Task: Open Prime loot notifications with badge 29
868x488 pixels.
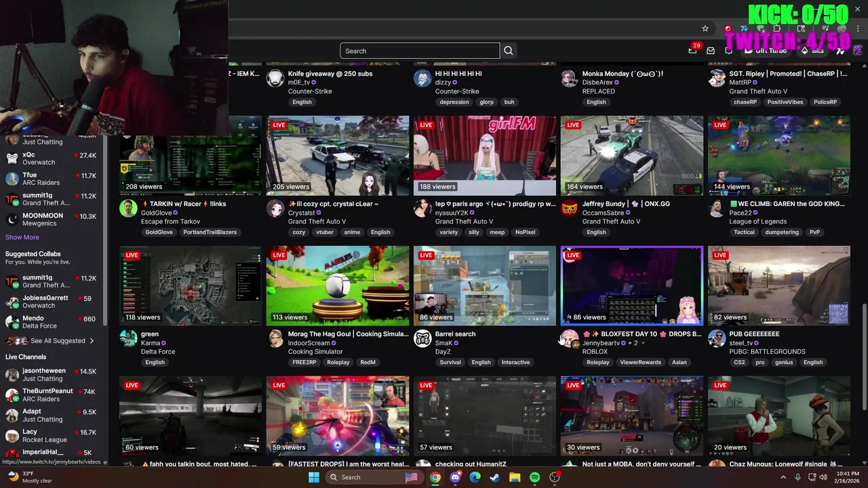Action: [x=692, y=50]
